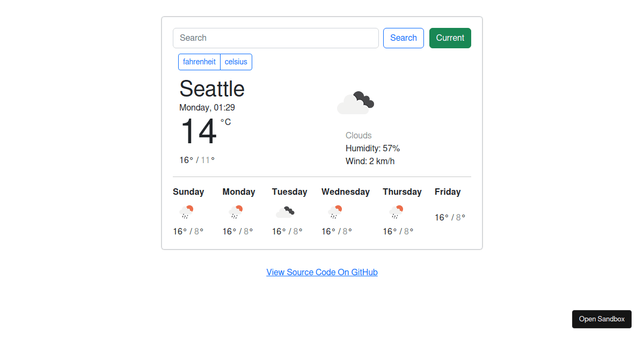This screenshot has height=338, width=644.
Task: Click the Humidity 57% indicator
Action: point(373,148)
